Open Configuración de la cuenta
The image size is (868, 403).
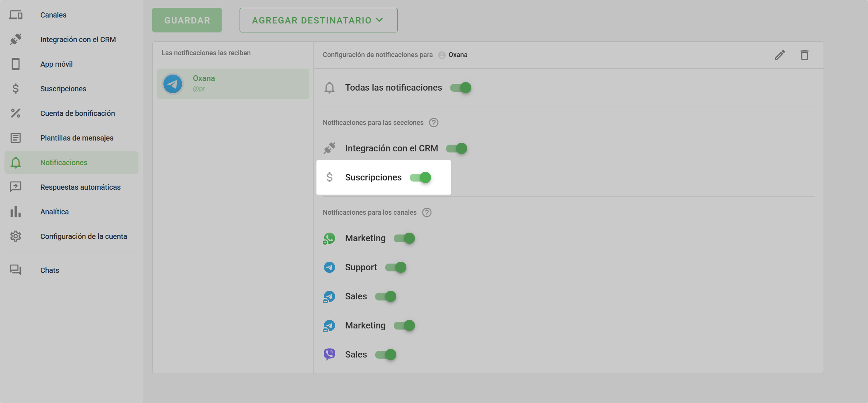(x=71, y=236)
